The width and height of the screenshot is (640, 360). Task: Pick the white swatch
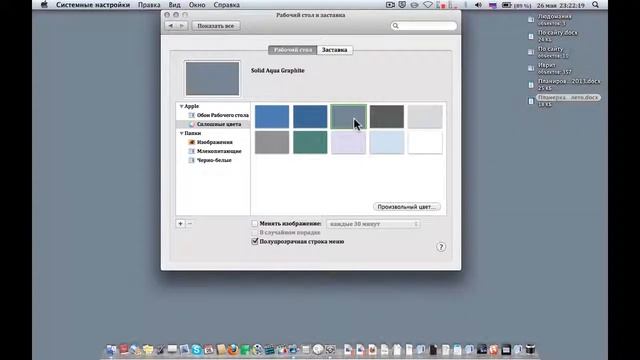coord(425,142)
